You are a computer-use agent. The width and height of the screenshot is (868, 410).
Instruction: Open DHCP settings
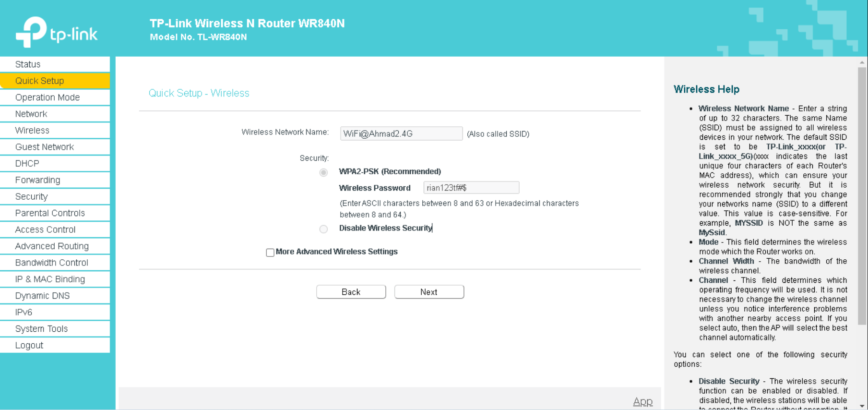(55, 164)
